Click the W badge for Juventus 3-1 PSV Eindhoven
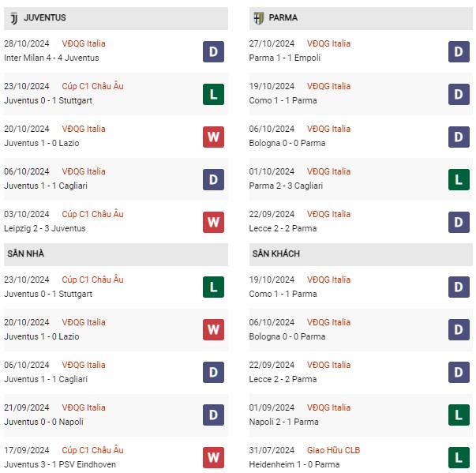Screen dimensions: 476x473 213,457
